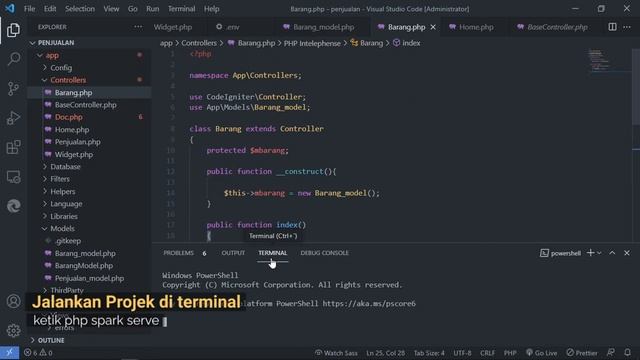Image resolution: width=640 pixels, height=360 pixels.
Task: Open the File menu
Action: (x=29, y=9)
